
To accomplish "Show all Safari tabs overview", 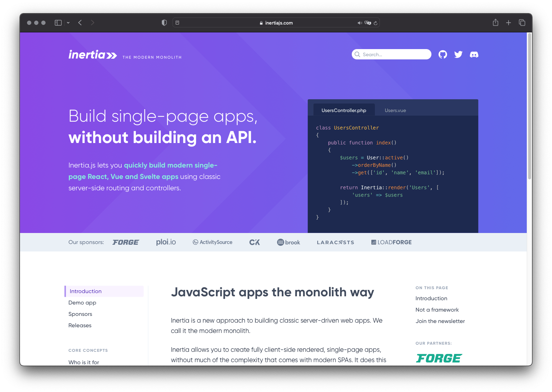I will pos(522,22).
